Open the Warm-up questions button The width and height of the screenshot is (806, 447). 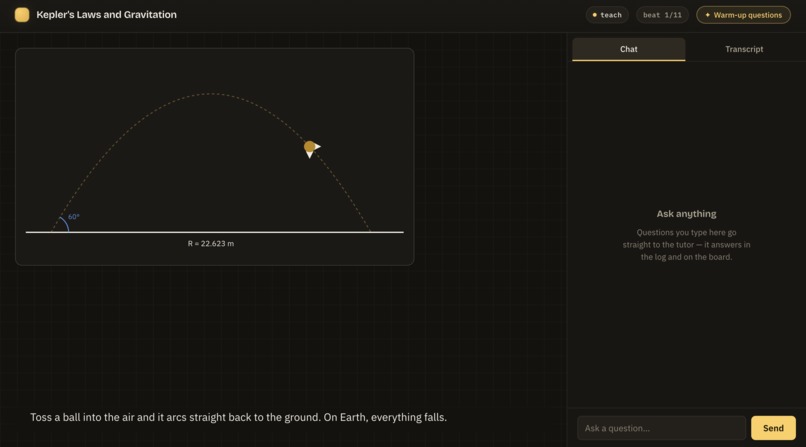pos(743,15)
